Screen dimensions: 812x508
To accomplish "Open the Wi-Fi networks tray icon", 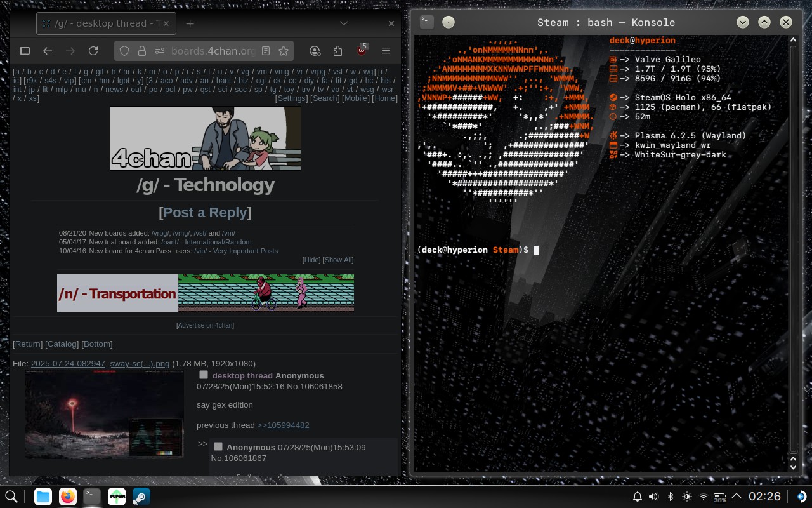I will click(x=704, y=497).
